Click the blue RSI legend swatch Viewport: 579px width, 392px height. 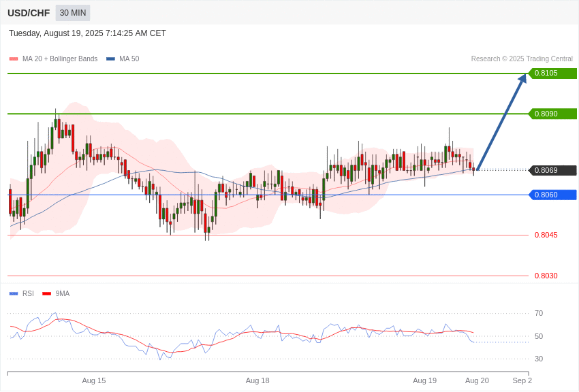coord(14,293)
